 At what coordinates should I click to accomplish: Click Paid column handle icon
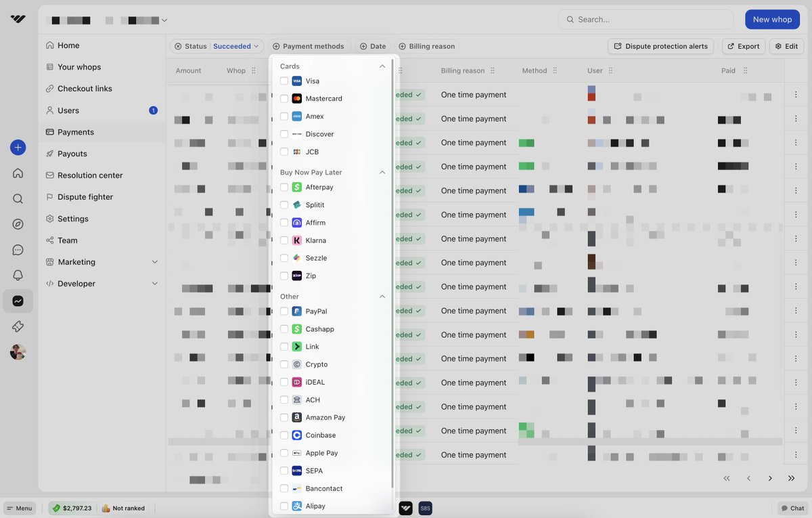[x=745, y=70]
